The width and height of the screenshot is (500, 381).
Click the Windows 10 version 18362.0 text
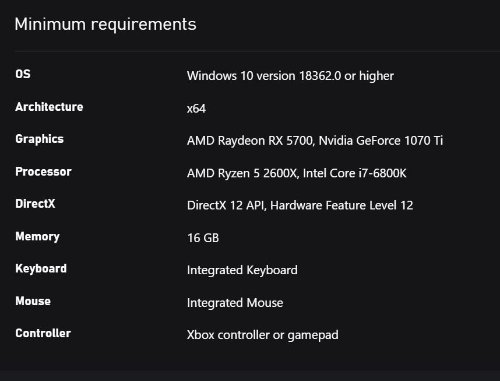[x=264, y=76]
